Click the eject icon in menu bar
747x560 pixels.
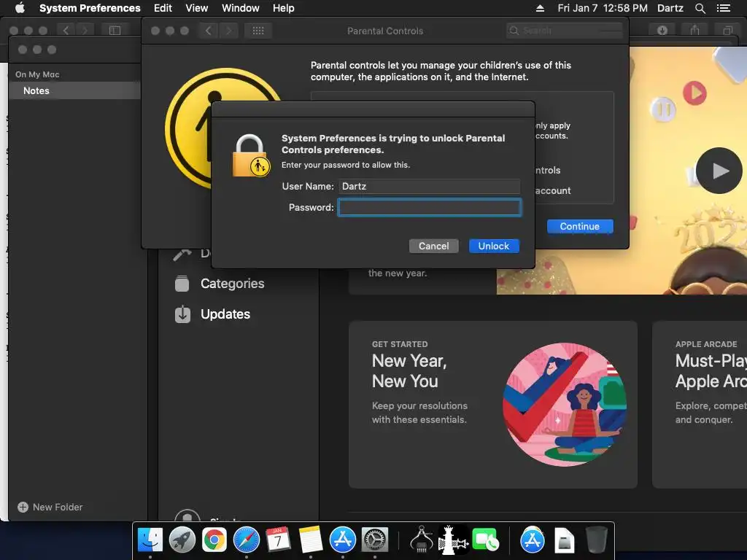[x=540, y=8]
